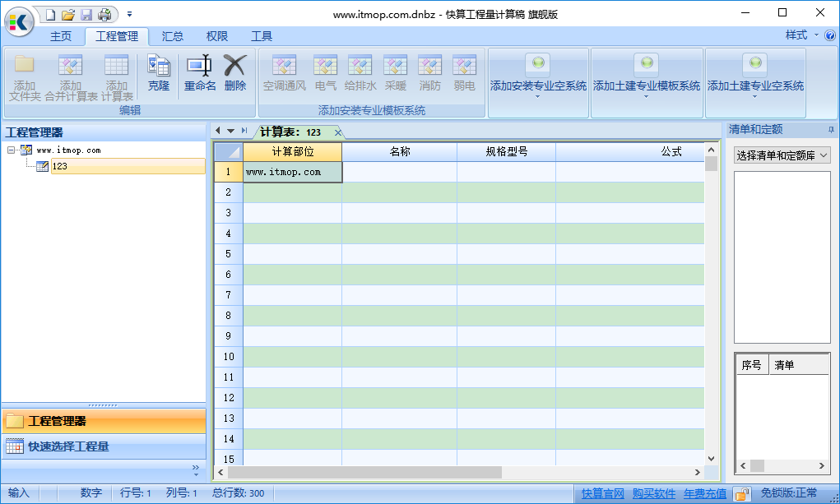This screenshot has height=504, width=840.
Task: Switch to the 汇总 ribbon tab
Action: point(173,36)
